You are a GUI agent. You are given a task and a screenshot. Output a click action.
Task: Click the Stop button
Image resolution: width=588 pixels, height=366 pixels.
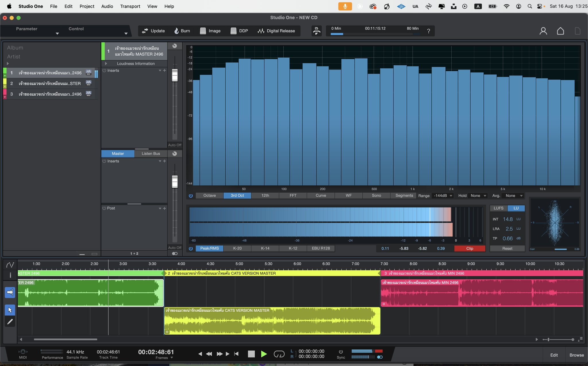(x=251, y=354)
